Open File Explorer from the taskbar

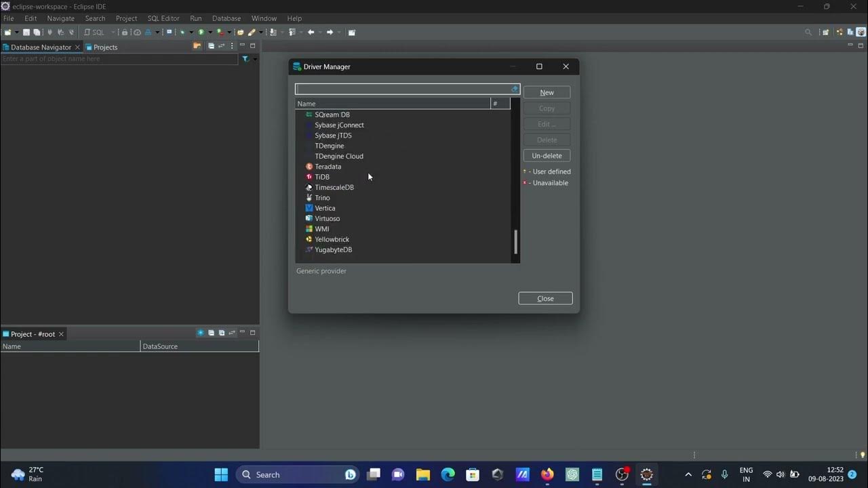click(x=423, y=474)
